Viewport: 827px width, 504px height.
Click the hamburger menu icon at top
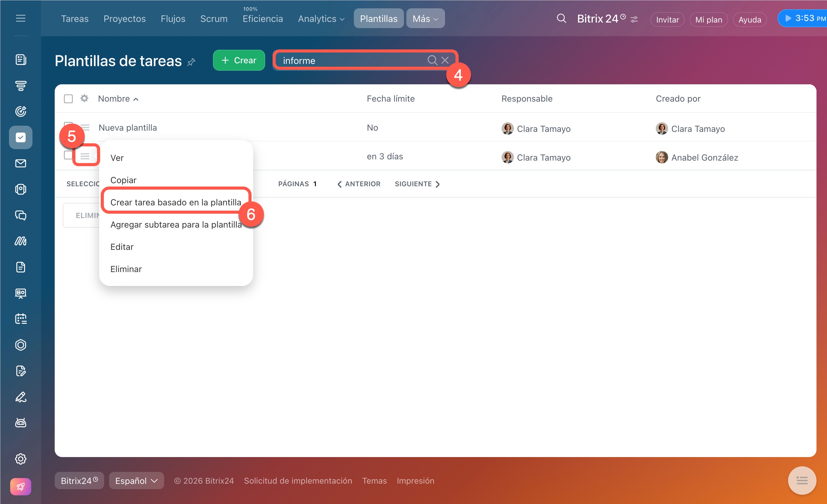tap(20, 18)
